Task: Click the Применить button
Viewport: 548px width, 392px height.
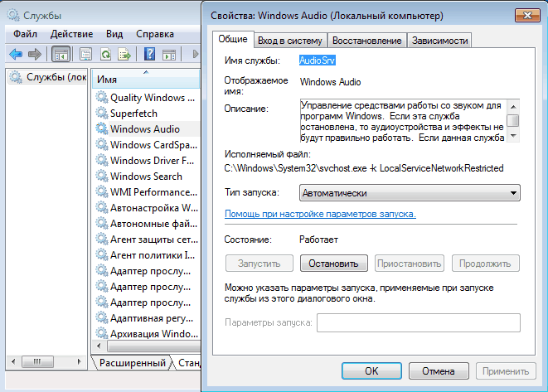Action: [506, 370]
